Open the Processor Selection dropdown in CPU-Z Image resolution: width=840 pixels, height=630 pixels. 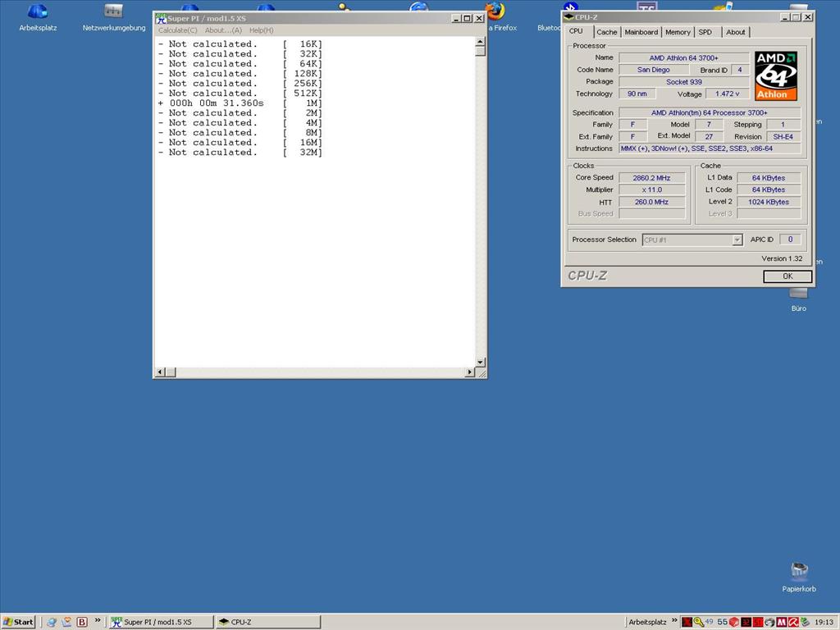coord(737,240)
